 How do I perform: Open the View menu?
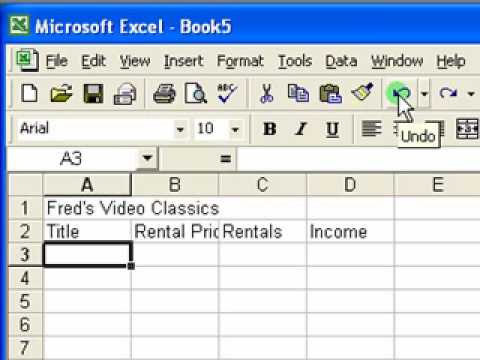coord(135,61)
